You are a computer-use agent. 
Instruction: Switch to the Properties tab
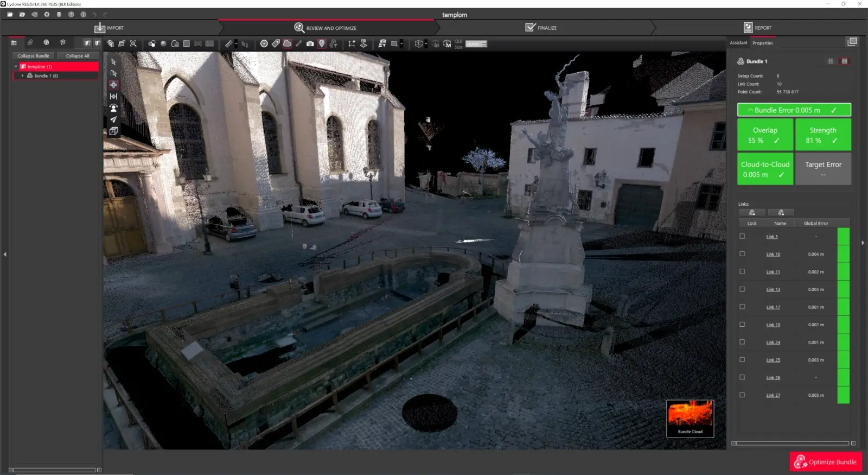pyautogui.click(x=762, y=43)
